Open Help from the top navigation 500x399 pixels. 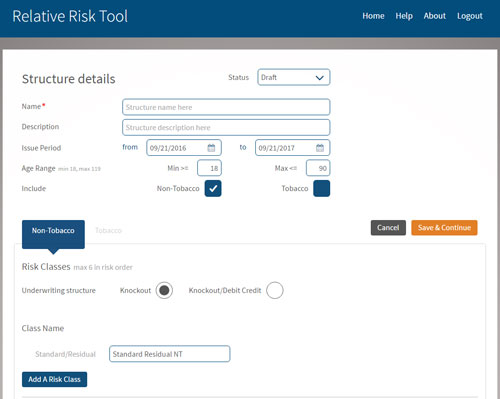404,16
